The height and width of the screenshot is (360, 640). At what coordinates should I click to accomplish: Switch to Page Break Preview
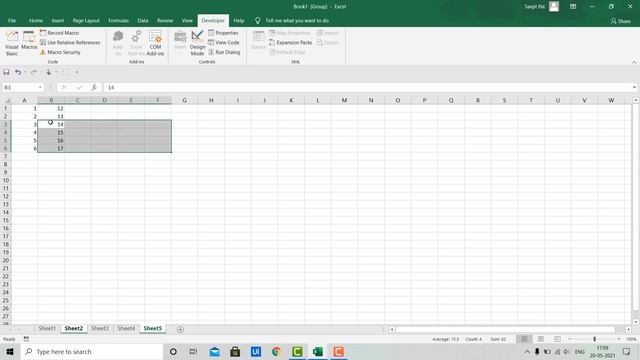pos(557,339)
